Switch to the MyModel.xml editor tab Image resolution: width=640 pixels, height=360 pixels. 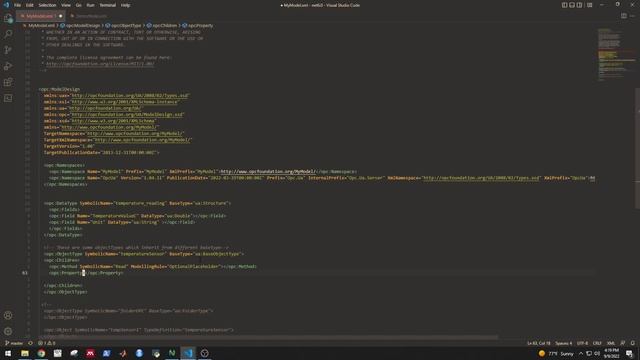(40, 16)
